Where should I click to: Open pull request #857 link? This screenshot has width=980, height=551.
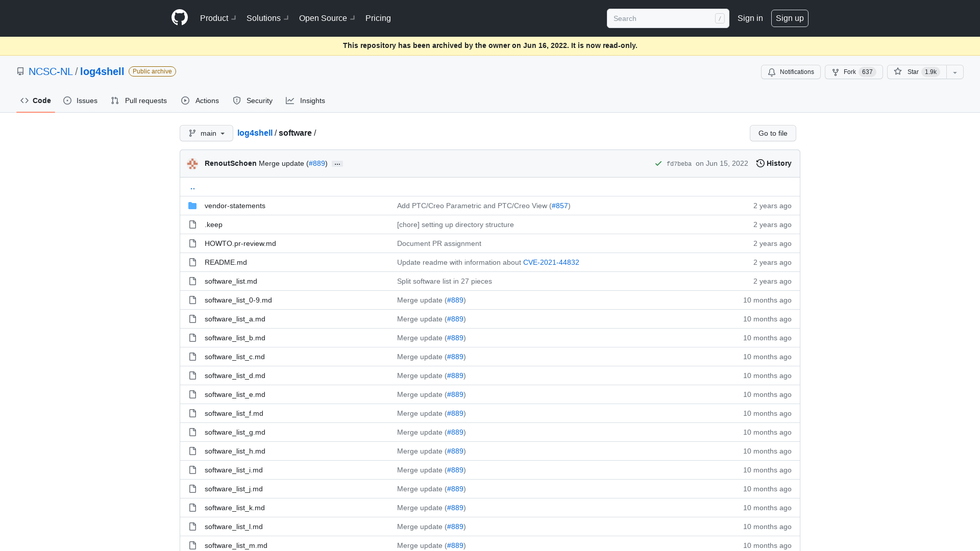tap(559, 206)
